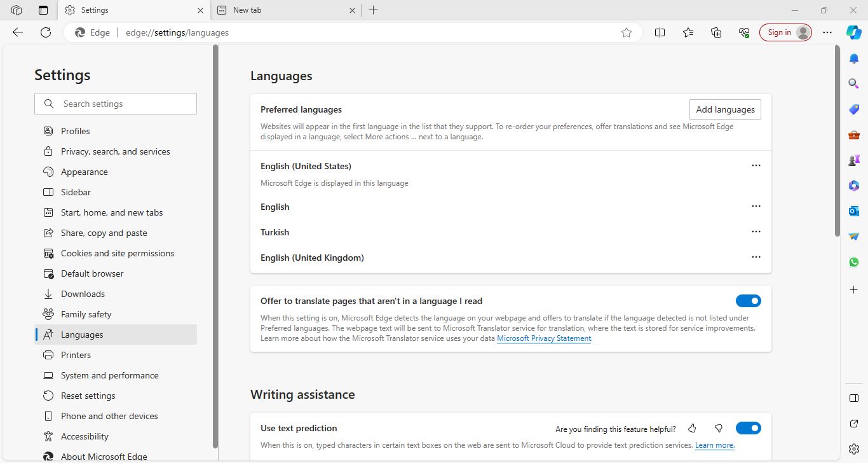Open System and performance settings
This screenshot has width=868, height=463.
click(x=116, y=375)
